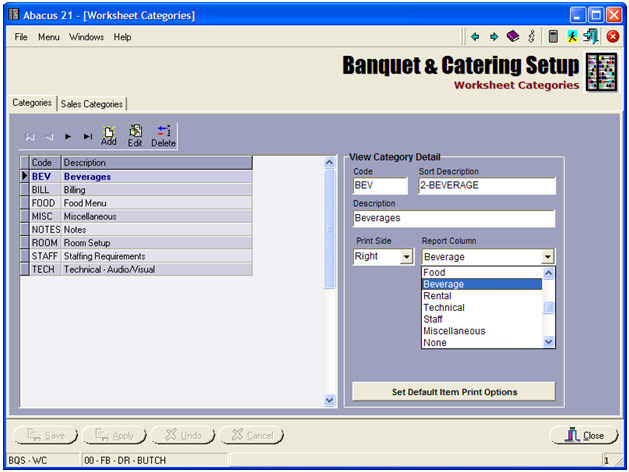Viewport: 629px width, 472px height.
Task: Go to last record navigation arrow
Action: click(88, 137)
